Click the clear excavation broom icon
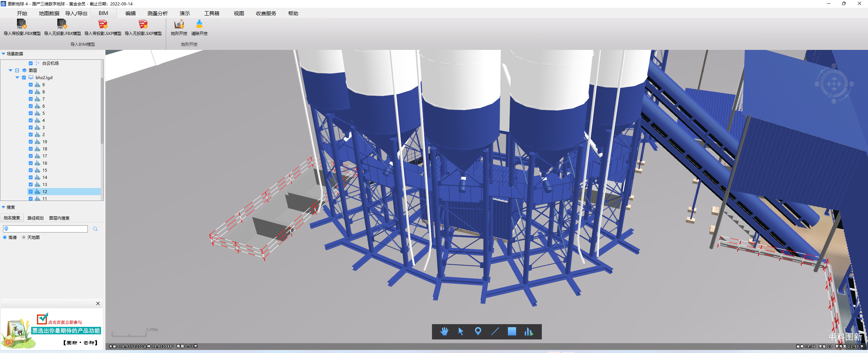The height and width of the screenshot is (353, 868). pyautogui.click(x=199, y=24)
